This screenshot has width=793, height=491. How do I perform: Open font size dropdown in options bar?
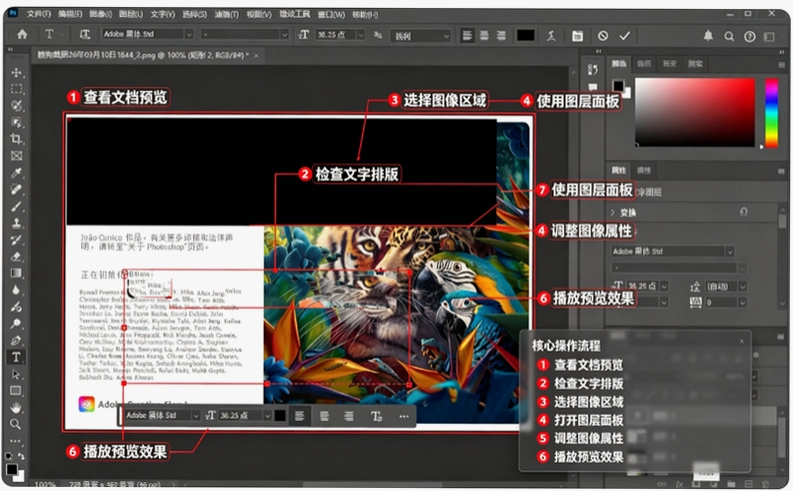click(x=361, y=34)
